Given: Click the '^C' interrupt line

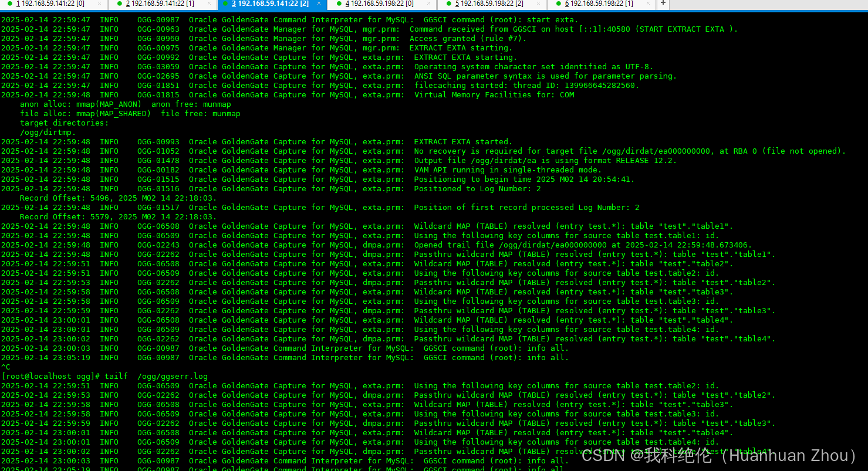Looking at the screenshot, I should [x=6, y=367].
